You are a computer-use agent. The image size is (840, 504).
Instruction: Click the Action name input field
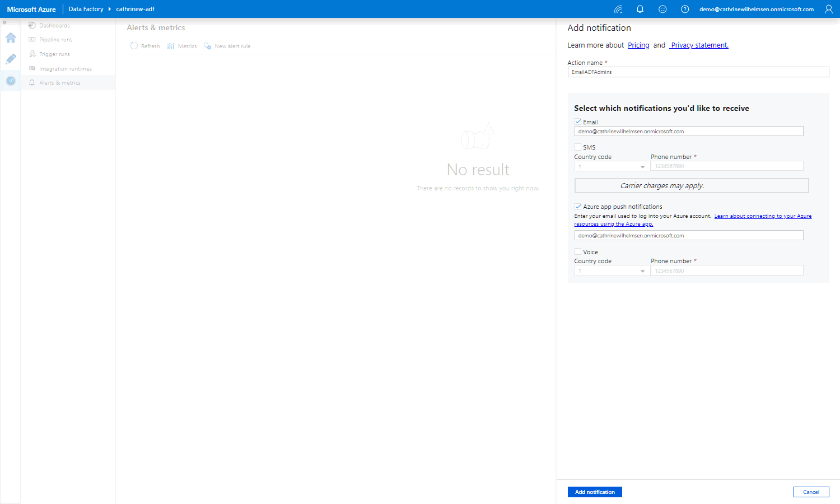tap(698, 72)
